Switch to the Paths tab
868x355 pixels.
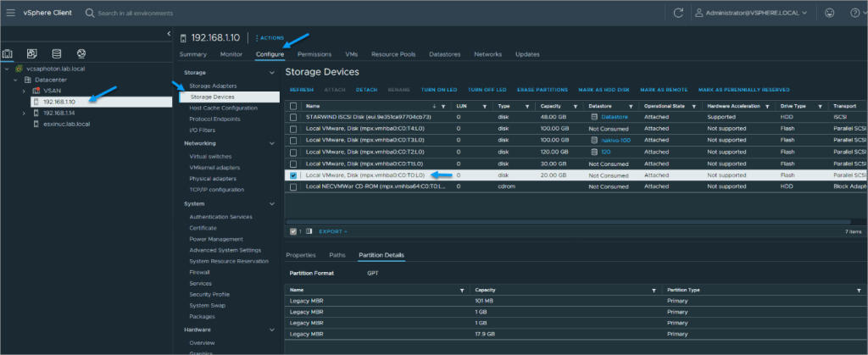click(337, 255)
